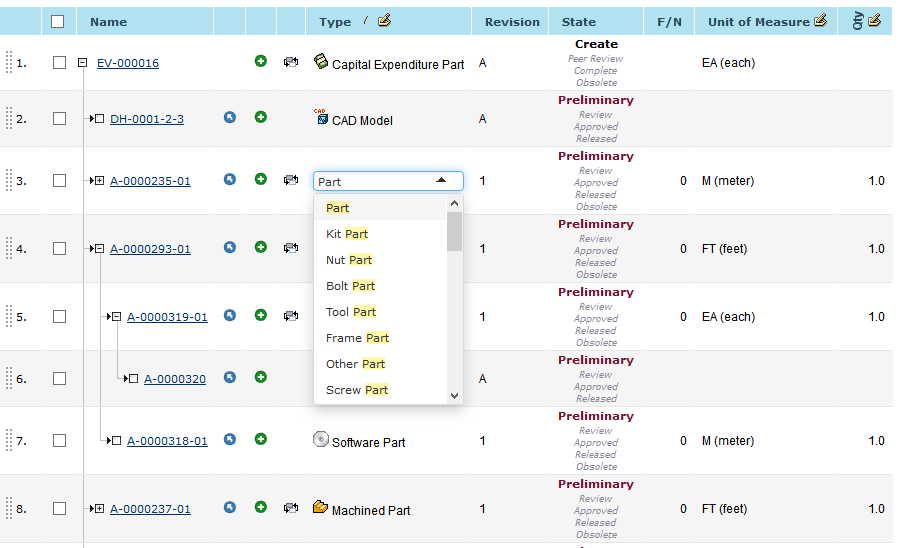Click the Unit of Measure edit pencil icon
Image resolution: width=900 pixels, height=548 pixels.
pos(821,21)
